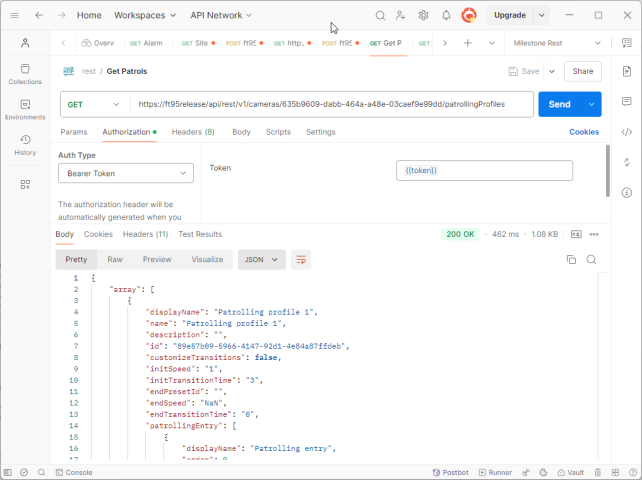This screenshot has height=480, width=642.
Task: Click the Token input field
Action: tap(484, 171)
